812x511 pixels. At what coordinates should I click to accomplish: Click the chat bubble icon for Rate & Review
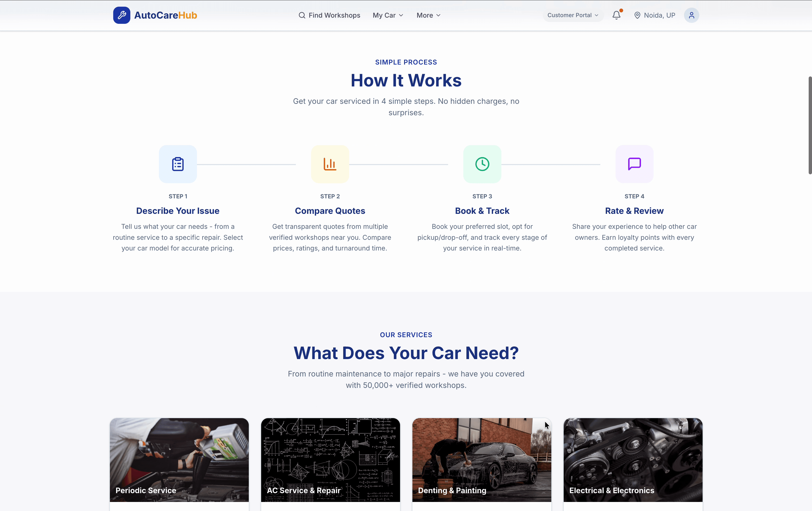coord(634,164)
